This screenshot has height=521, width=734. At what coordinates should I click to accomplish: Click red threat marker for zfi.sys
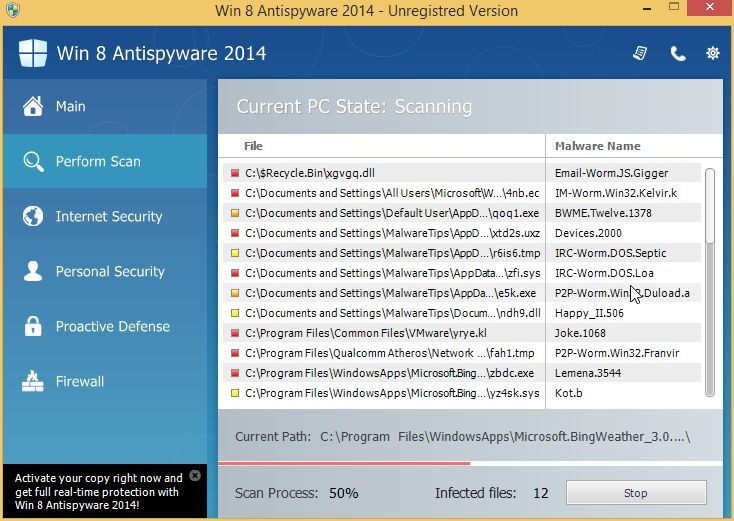coord(235,273)
